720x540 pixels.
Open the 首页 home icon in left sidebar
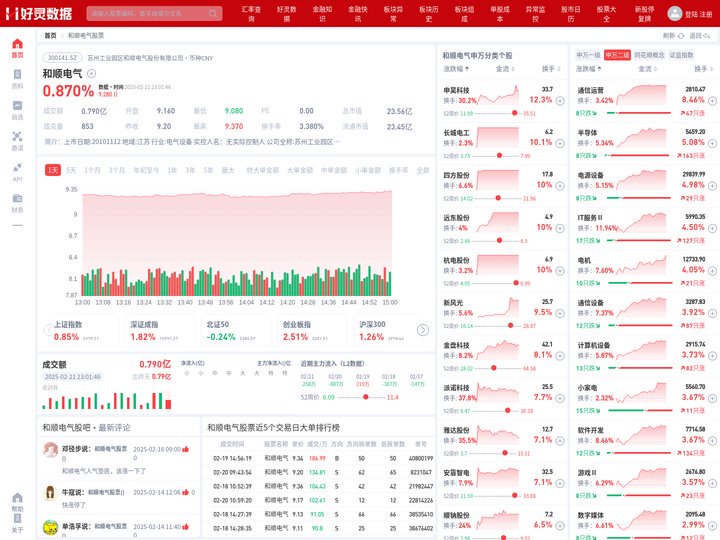[x=17, y=44]
